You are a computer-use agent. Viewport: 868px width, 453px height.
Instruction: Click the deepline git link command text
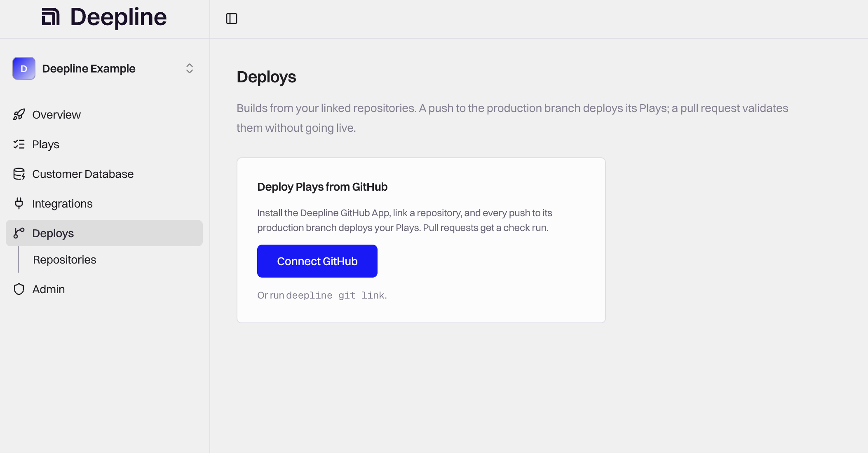point(335,295)
